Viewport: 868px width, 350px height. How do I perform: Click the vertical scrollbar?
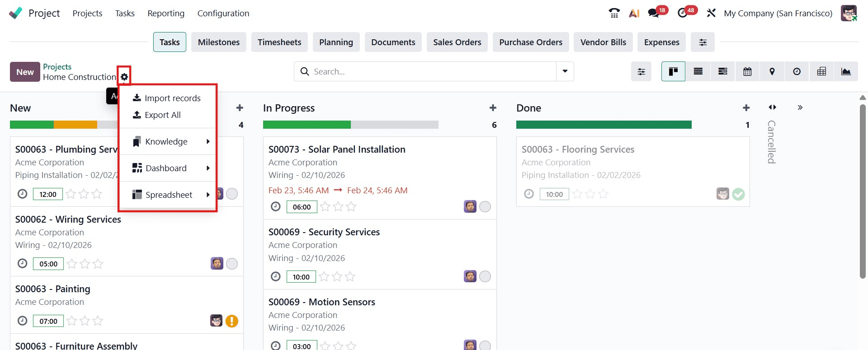863,191
